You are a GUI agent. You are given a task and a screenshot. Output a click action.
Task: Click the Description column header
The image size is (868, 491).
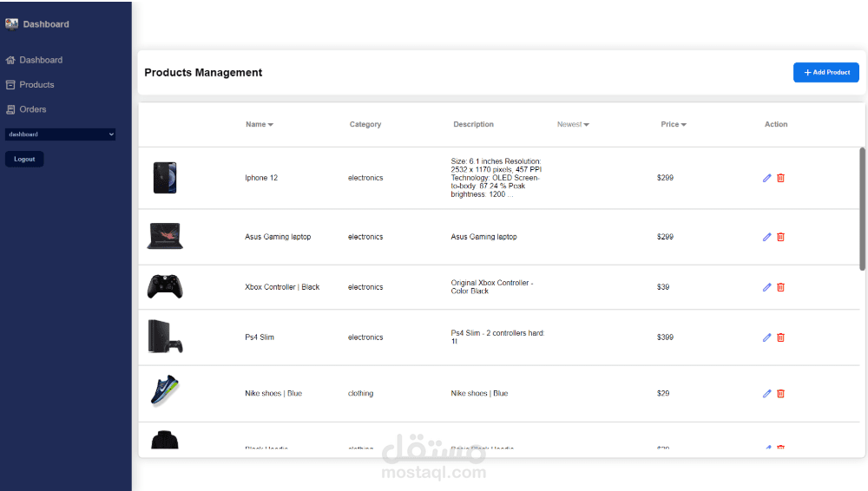[x=473, y=125]
